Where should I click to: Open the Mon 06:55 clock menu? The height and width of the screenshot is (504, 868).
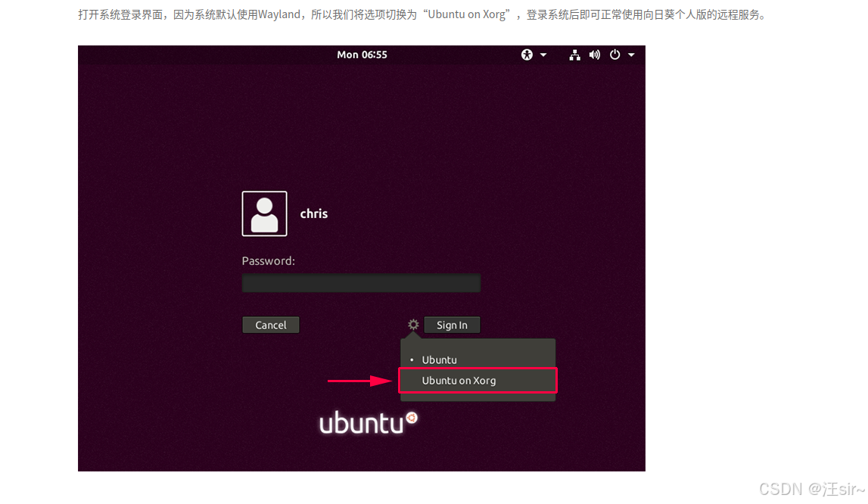[362, 54]
